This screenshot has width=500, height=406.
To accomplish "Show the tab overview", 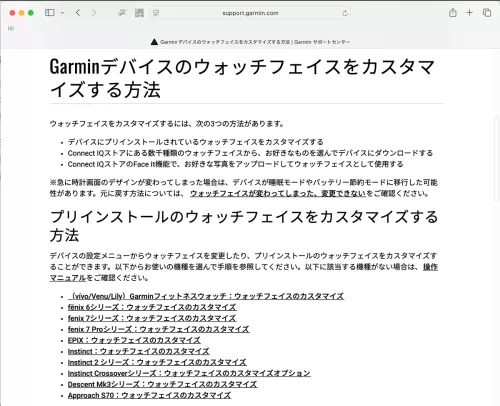I will [487, 13].
